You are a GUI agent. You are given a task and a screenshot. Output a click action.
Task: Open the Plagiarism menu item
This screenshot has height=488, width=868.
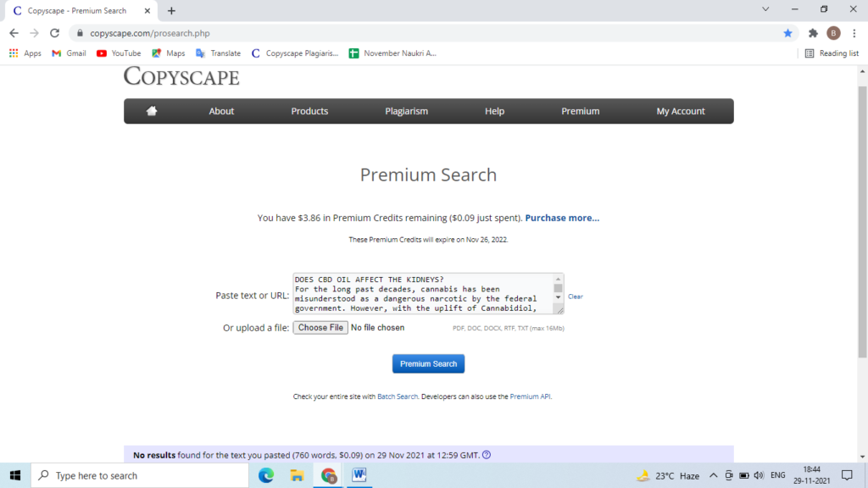point(406,111)
